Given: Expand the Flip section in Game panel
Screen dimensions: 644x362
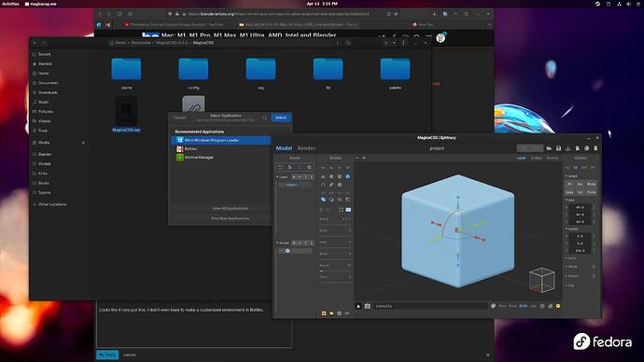Looking at the screenshot, I should point(567,285).
